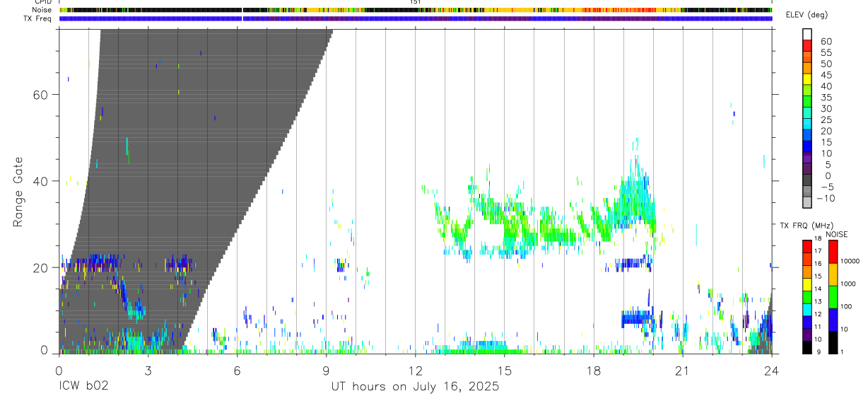The width and height of the screenshot is (868, 401).
Task: Click the white top segment of ELEV color bar
Action: tap(807, 33)
